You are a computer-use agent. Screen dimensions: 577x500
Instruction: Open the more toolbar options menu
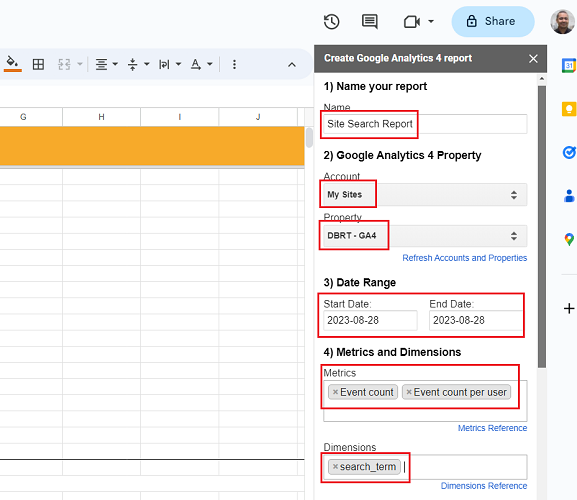(x=234, y=64)
